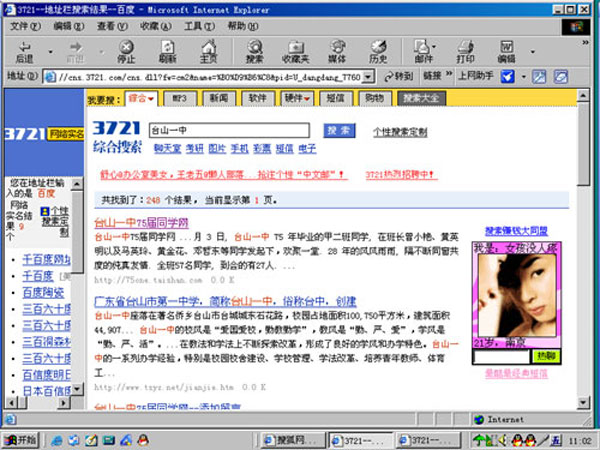Screen dimensions: 600x450
Task: Open the 手机 quick link
Action: tap(240, 149)
